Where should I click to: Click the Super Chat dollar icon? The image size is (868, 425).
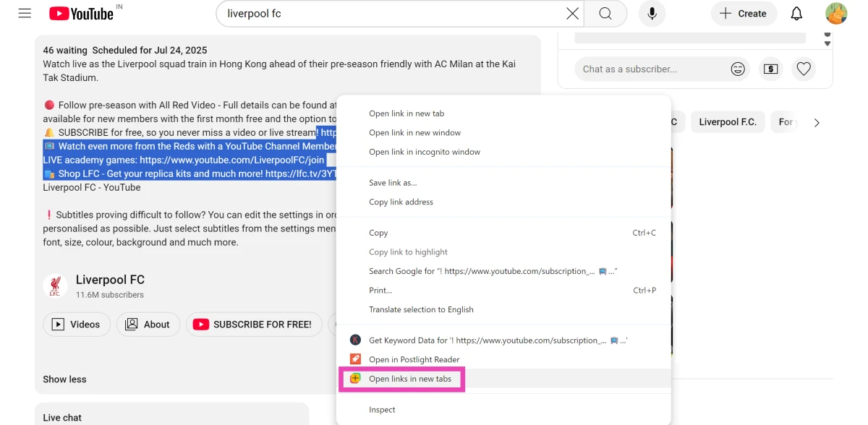click(770, 69)
